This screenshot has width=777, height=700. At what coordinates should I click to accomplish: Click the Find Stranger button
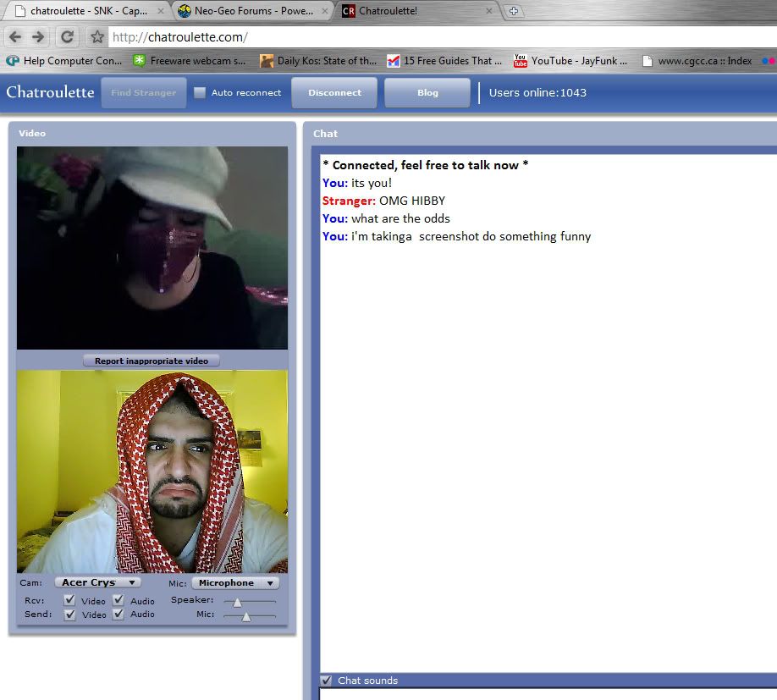tap(144, 92)
